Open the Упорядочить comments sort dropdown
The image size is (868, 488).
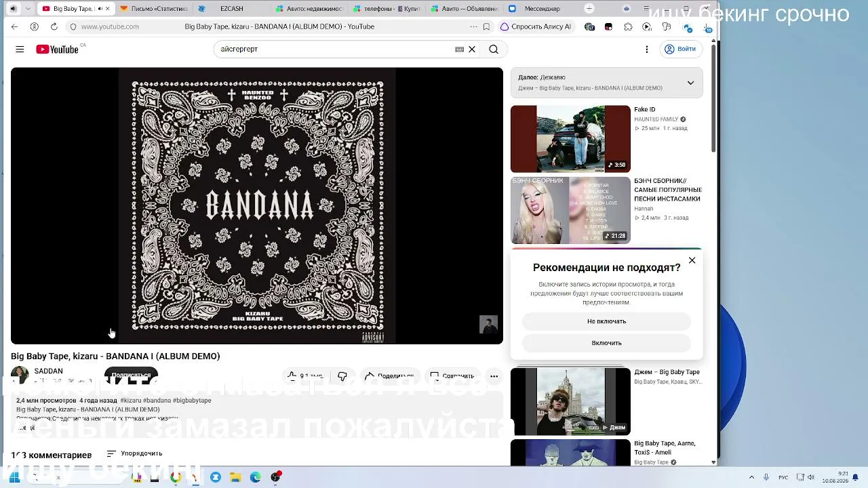(135, 453)
